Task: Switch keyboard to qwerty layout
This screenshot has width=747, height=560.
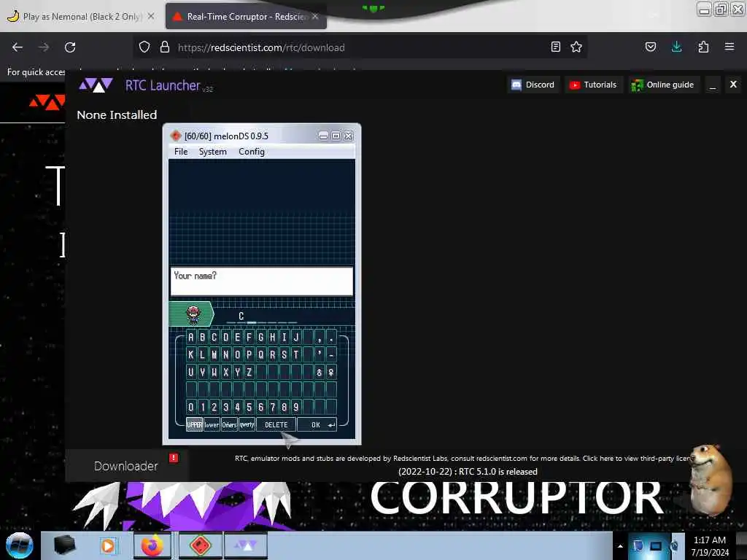Action: (247, 424)
